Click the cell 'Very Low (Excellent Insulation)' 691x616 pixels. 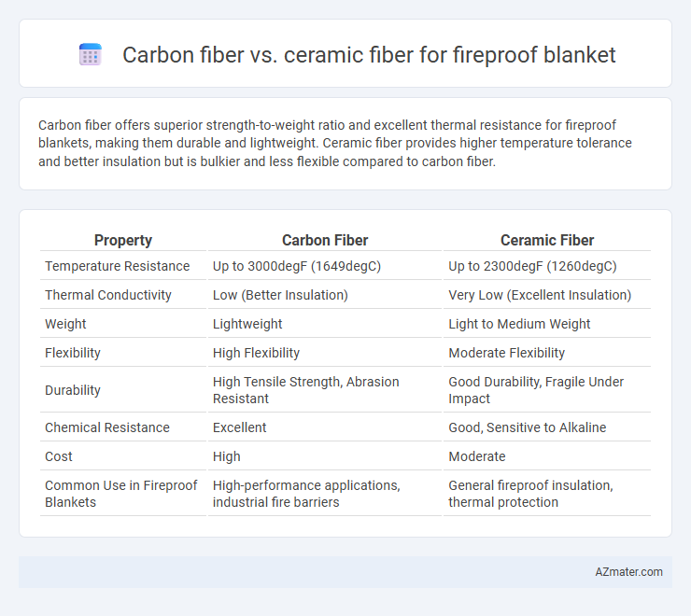click(540, 295)
